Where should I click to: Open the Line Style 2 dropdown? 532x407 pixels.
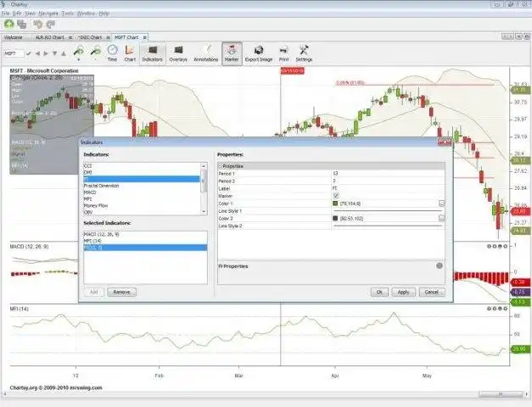click(388, 226)
